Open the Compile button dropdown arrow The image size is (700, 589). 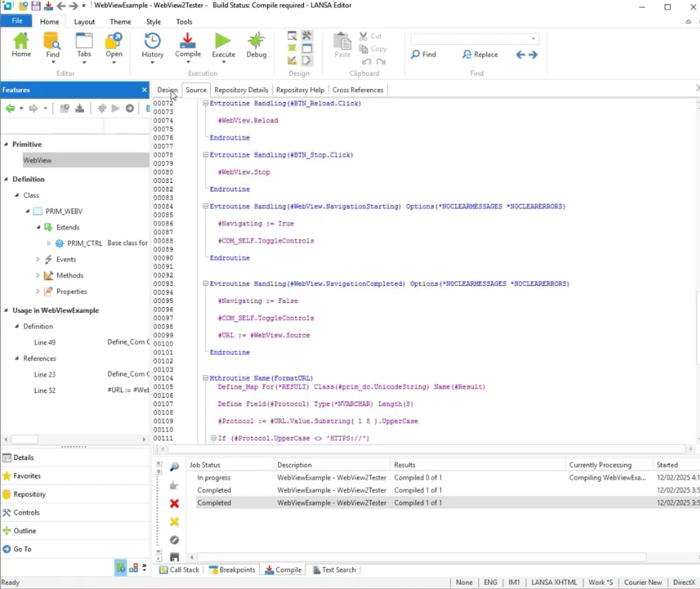point(188,62)
